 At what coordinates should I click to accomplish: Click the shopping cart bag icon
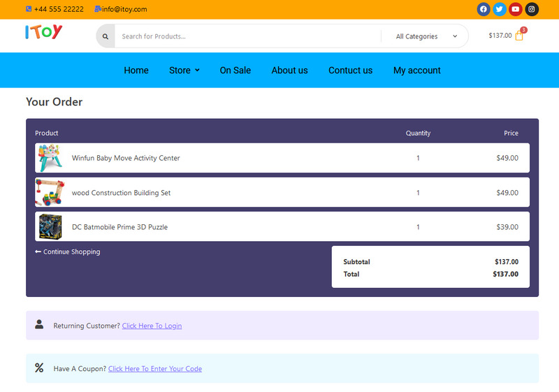click(519, 36)
